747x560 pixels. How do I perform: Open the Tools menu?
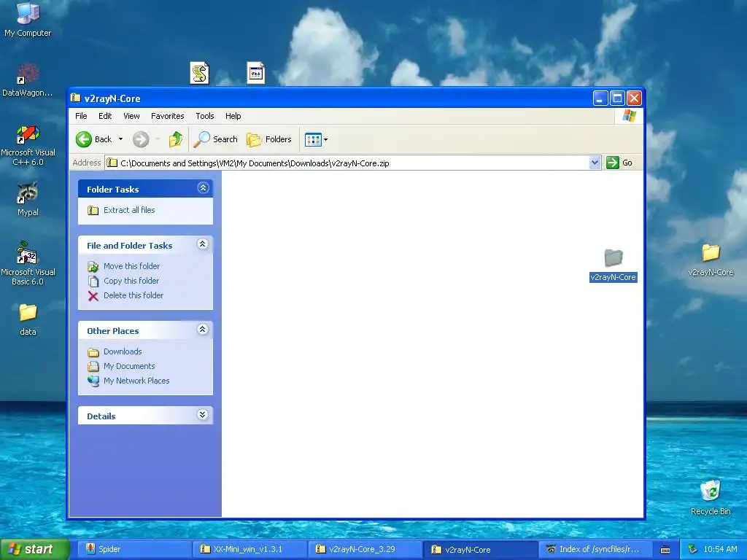click(205, 116)
